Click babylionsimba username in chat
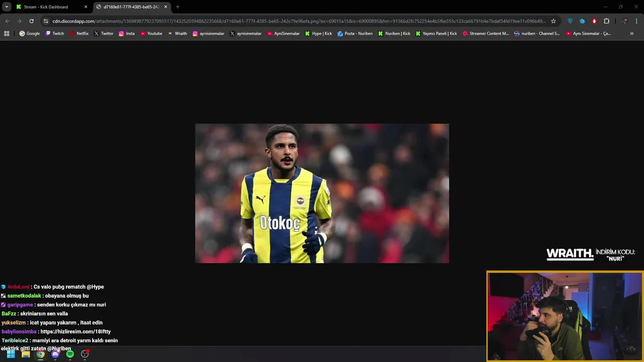644x362 pixels. pos(19,332)
